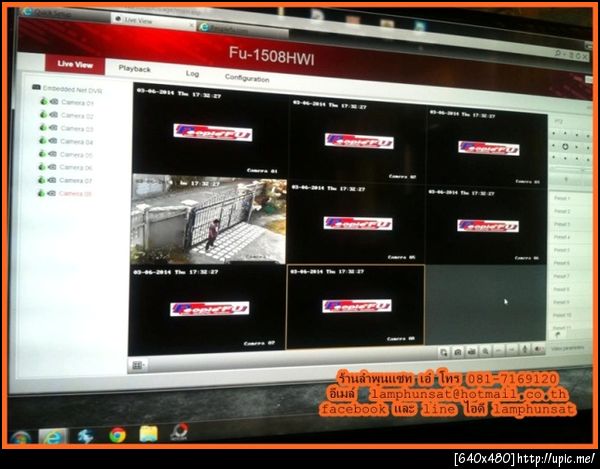Click the PTZ auto-scan center icon
The height and width of the screenshot is (469, 600).
pyautogui.click(x=565, y=147)
